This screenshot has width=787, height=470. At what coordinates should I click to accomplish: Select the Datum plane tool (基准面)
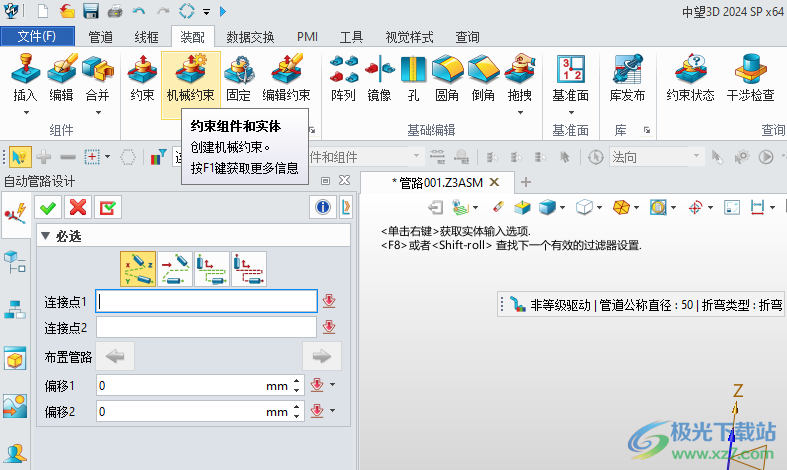point(571,78)
